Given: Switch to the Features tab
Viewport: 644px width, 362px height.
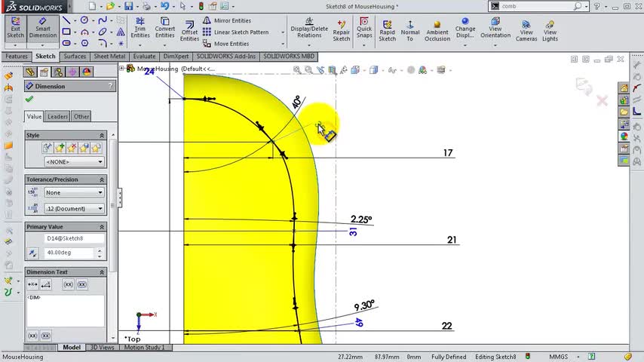Looking at the screenshot, I should point(17,57).
